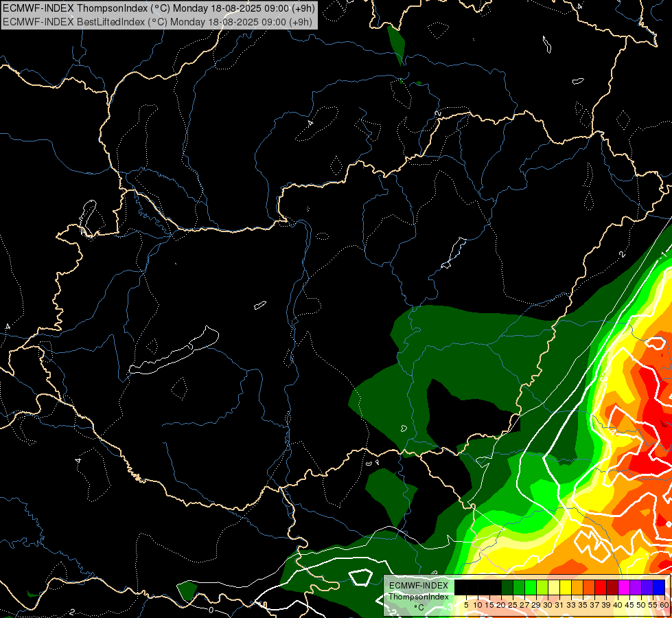This screenshot has width=672, height=618.
Task: Click legend tick label 50
Action: click(641, 605)
